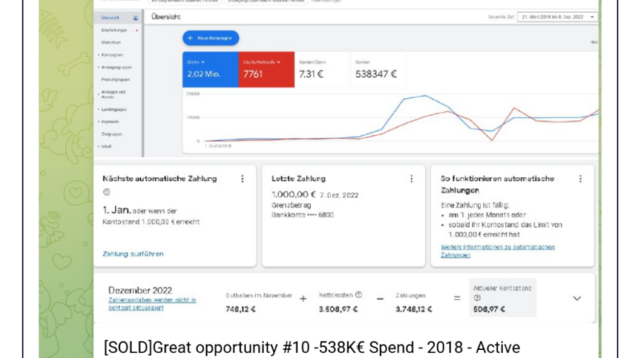
Task: Click the Dezember 2022 heading
Action: pos(140,290)
